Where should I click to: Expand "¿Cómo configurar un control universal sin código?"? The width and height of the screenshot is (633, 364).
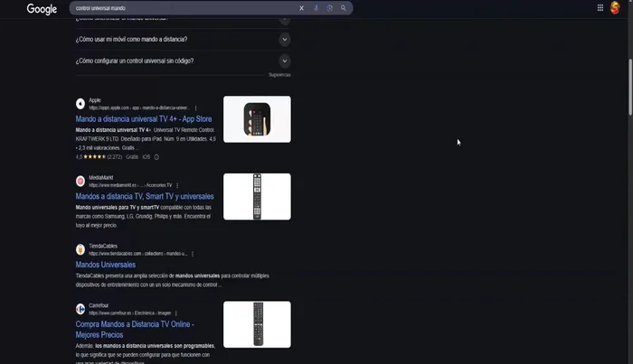[x=285, y=61]
